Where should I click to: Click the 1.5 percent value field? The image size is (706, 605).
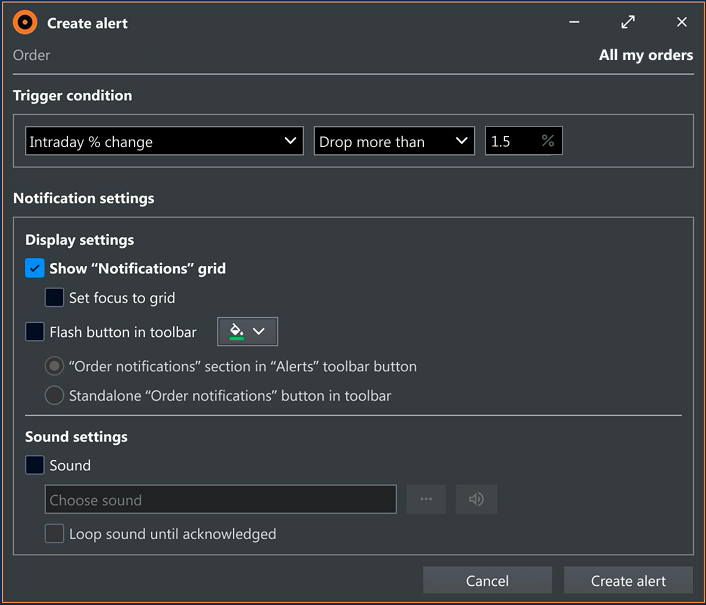pos(524,141)
